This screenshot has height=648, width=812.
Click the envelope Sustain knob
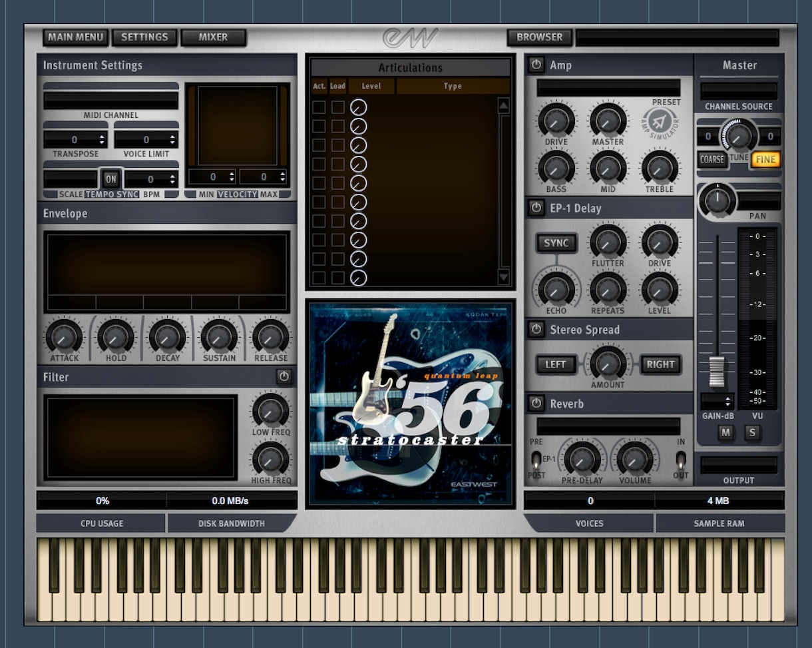pyautogui.click(x=219, y=336)
